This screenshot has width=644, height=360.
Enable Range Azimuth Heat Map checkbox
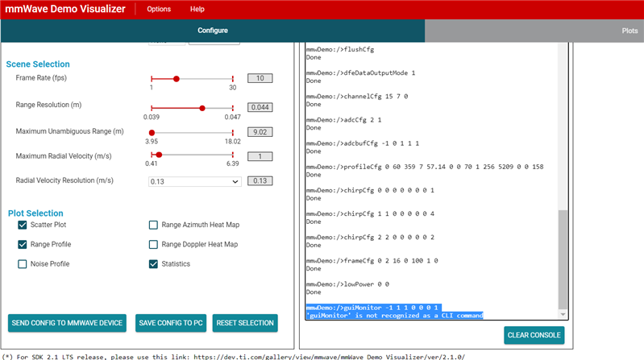[153, 225]
